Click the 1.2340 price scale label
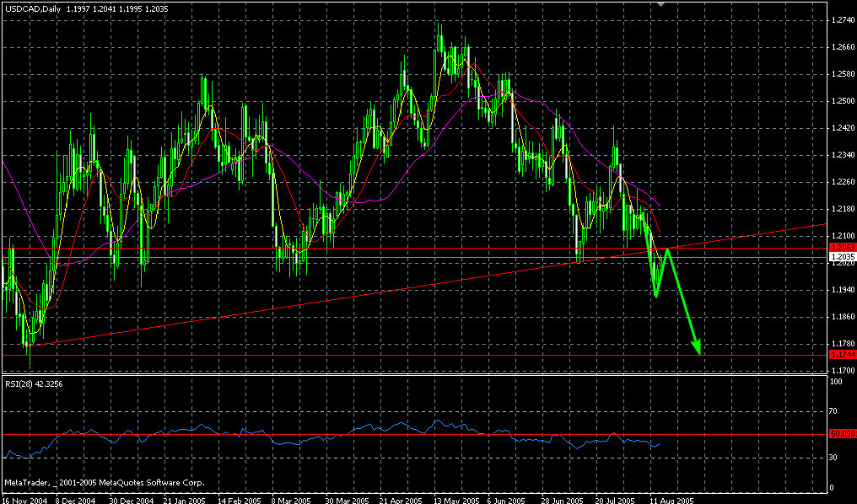This screenshot has height=504, width=857. tap(843, 154)
